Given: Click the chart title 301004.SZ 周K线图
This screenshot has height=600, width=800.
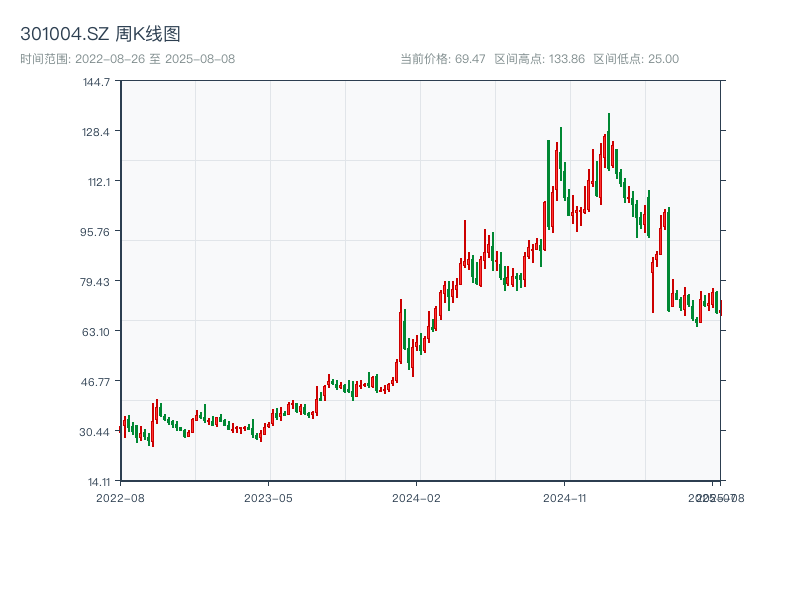Looking at the screenshot, I should pos(101,34).
